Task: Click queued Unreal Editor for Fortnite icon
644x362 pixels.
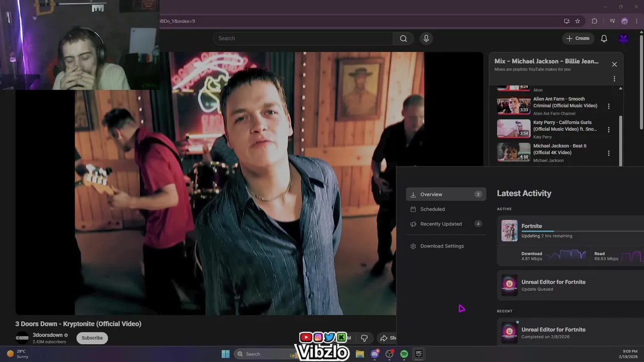Action: tap(509, 285)
